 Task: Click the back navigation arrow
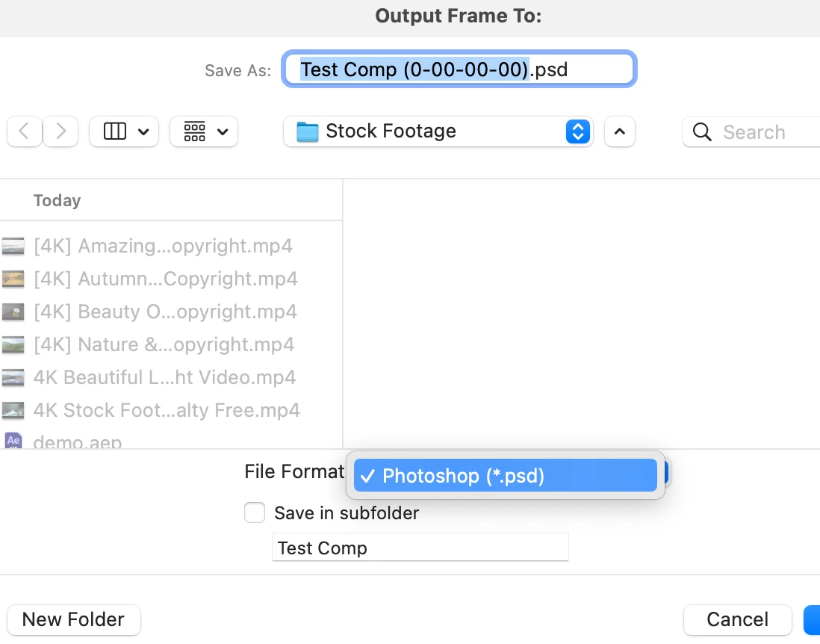tap(25, 132)
